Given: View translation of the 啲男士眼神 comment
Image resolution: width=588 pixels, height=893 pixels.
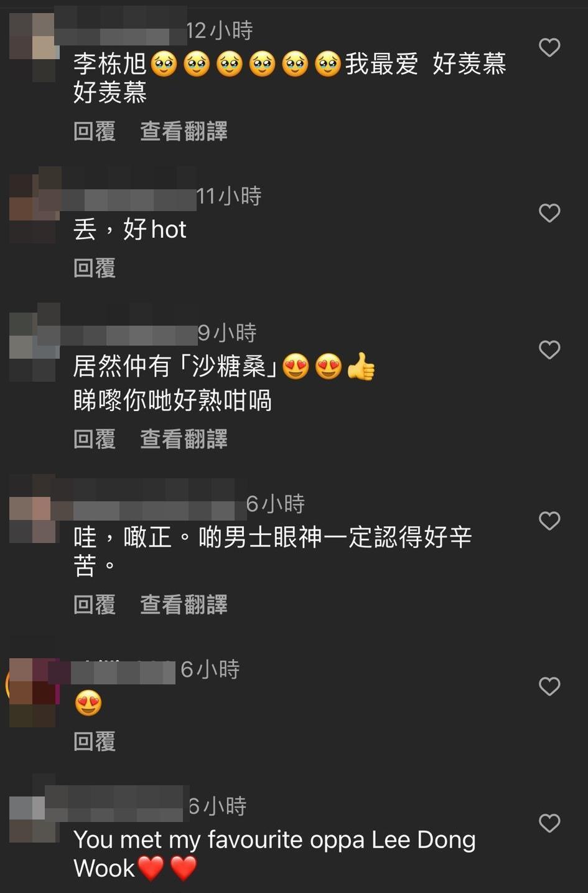Looking at the screenshot, I should (184, 605).
